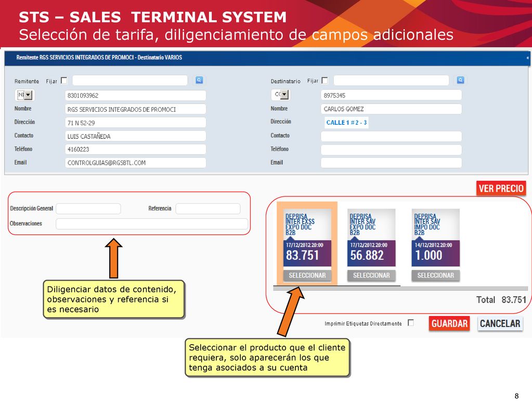Click the Remitente Dirección field 71 N 52-29
This screenshot has height=407, width=532.
pos(135,123)
